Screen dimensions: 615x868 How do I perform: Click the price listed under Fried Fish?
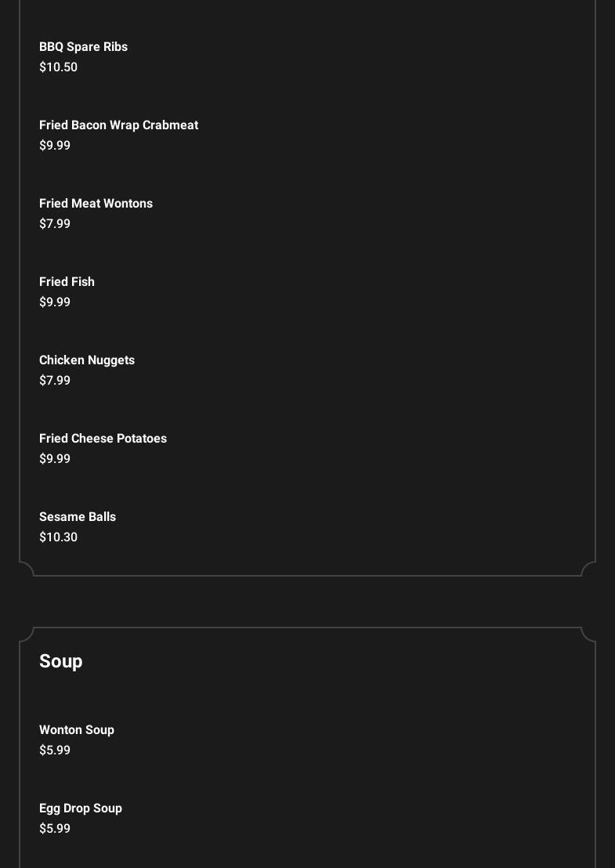(x=55, y=302)
